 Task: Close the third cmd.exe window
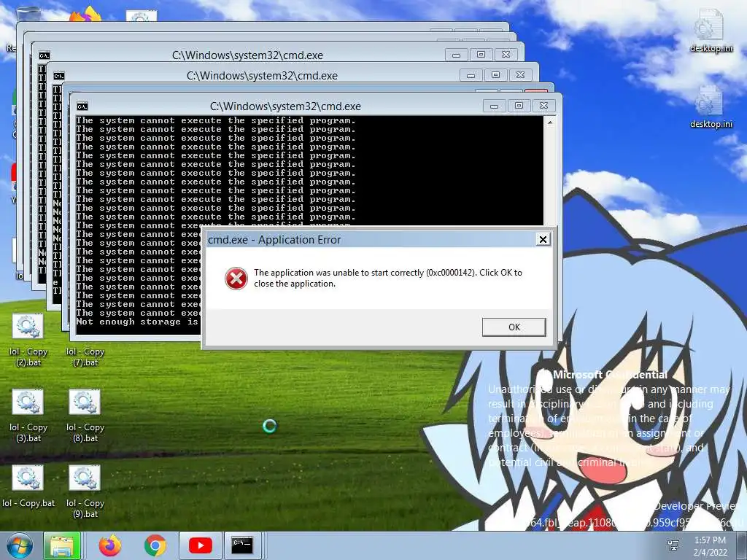pos(506,55)
